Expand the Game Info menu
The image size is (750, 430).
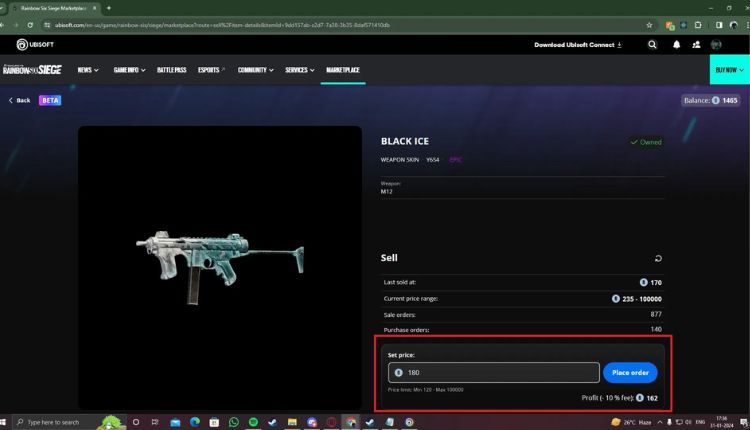(129, 70)
